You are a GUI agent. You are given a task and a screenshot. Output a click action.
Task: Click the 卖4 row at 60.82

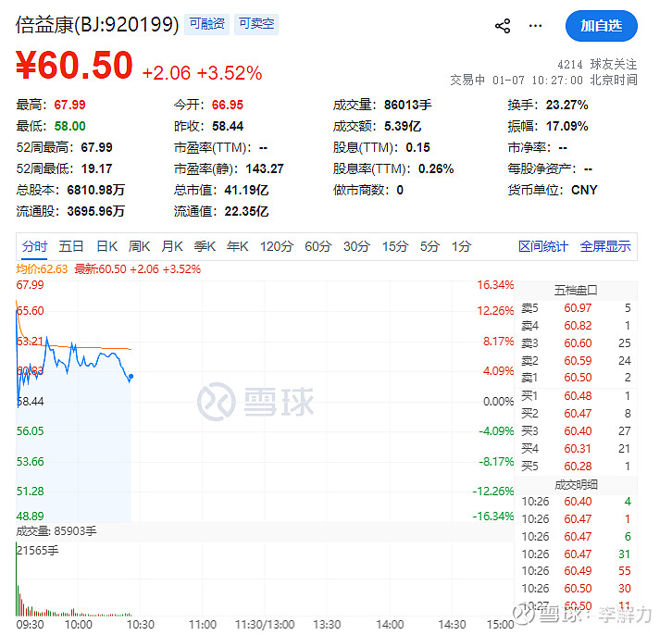[x=576, y=326]
